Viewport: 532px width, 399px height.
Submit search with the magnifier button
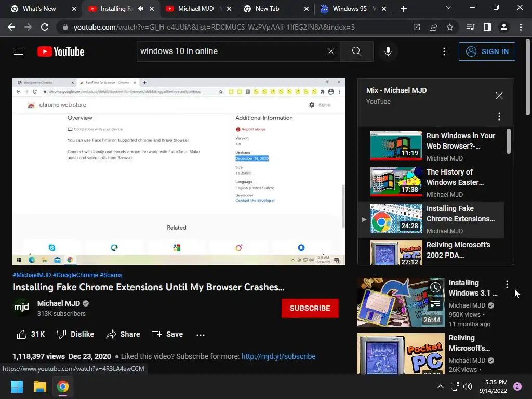click(x=357, y=51)
